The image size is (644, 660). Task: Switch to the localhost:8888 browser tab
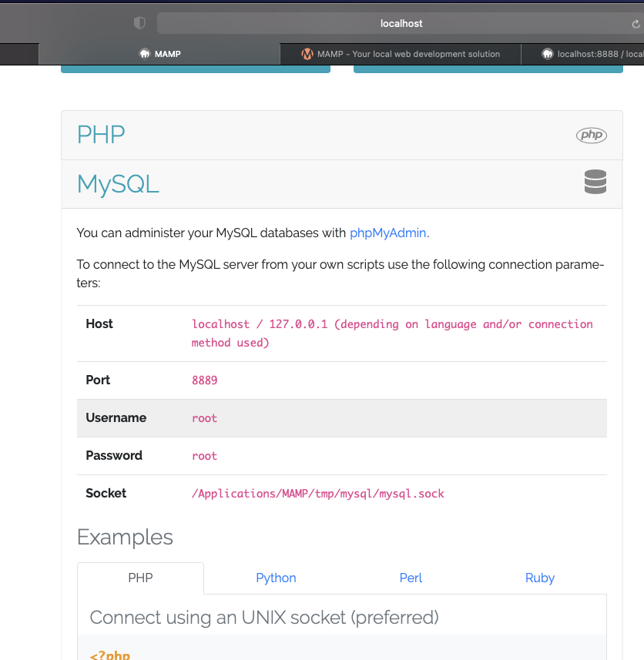pyautogui.click(x=582, y=54)
